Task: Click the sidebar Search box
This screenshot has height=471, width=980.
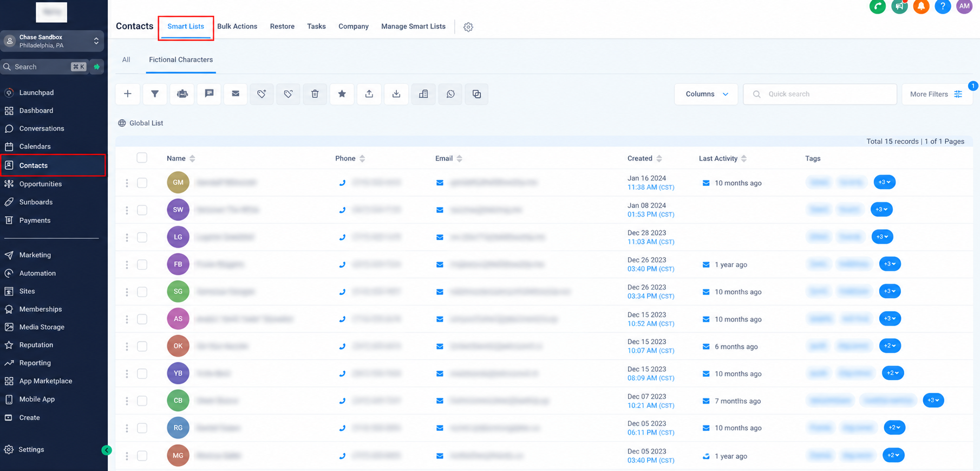Action: 43,67
